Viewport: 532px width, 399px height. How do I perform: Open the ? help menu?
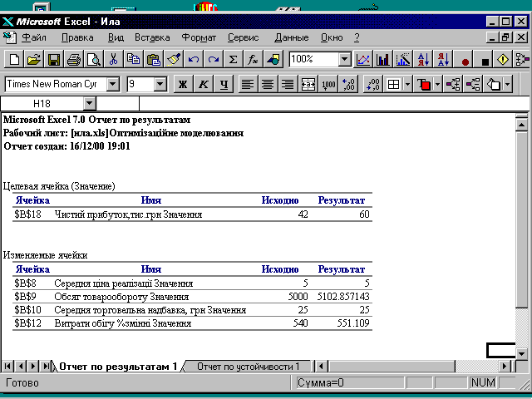click(x=357, y=37)
